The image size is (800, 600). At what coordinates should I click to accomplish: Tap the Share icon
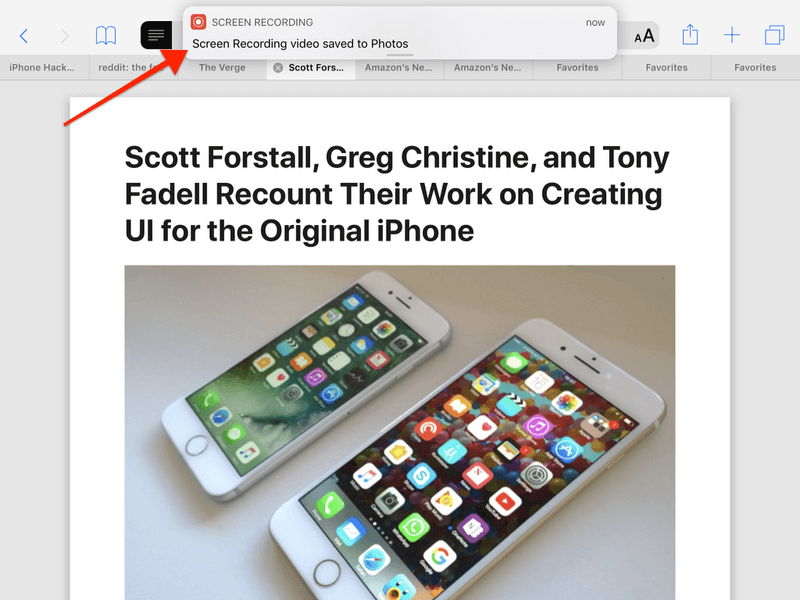[690, 35]
